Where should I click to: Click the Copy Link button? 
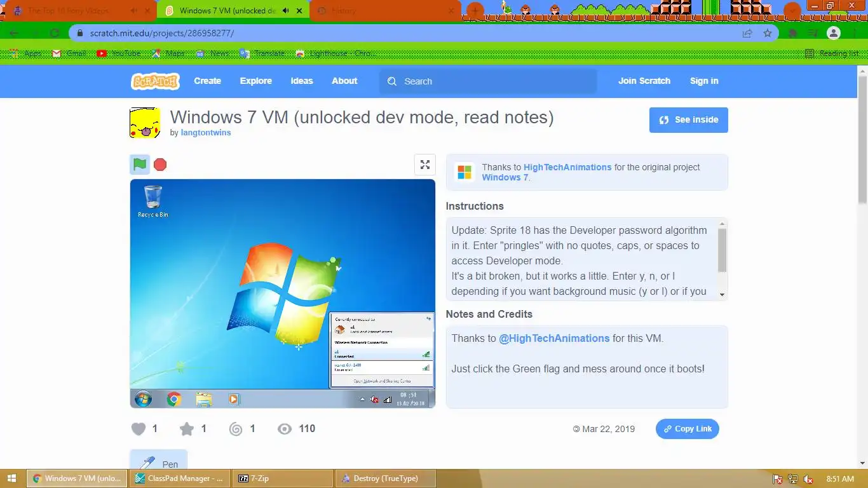tap(688, 429)
